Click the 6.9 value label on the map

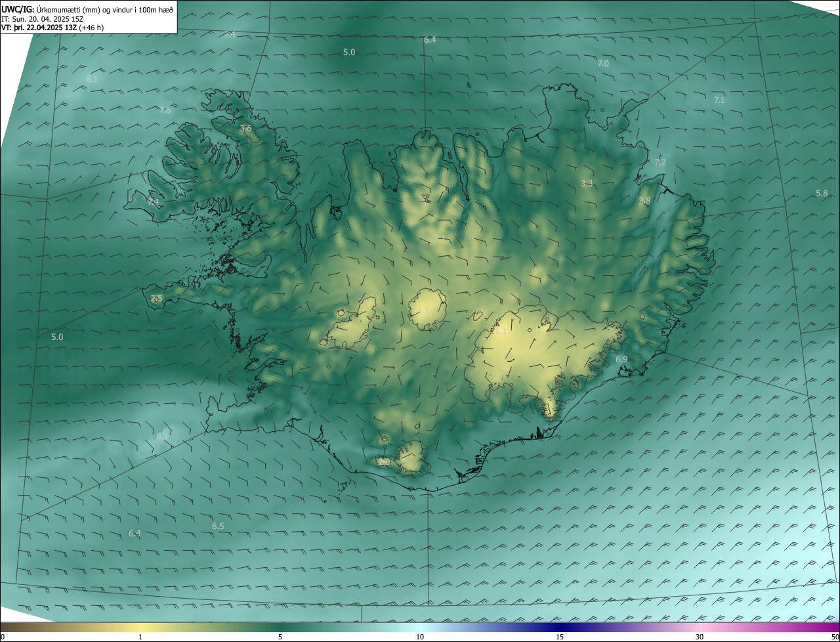(x=621, y=360)
